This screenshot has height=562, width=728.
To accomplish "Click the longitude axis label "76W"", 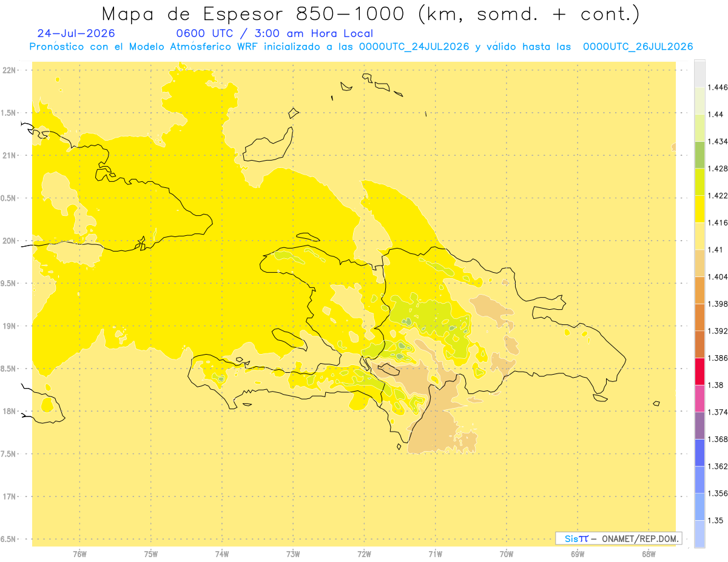I will 79,554.
